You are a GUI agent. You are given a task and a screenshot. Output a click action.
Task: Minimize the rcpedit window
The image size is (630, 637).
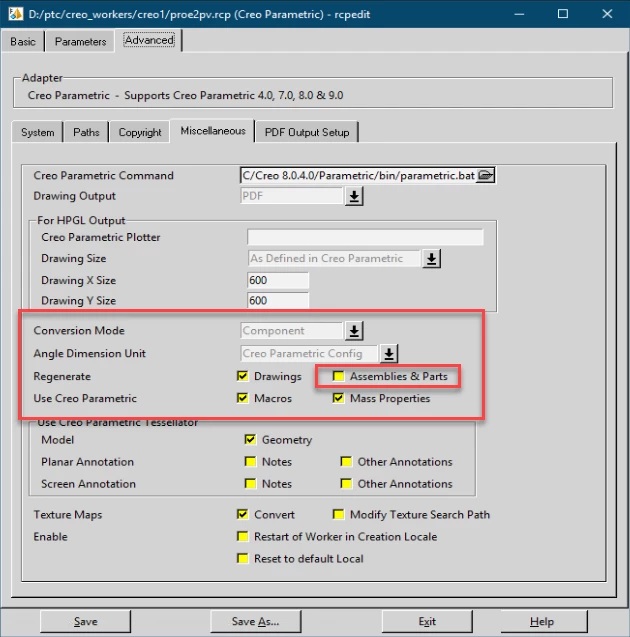[x=519, y=14]
